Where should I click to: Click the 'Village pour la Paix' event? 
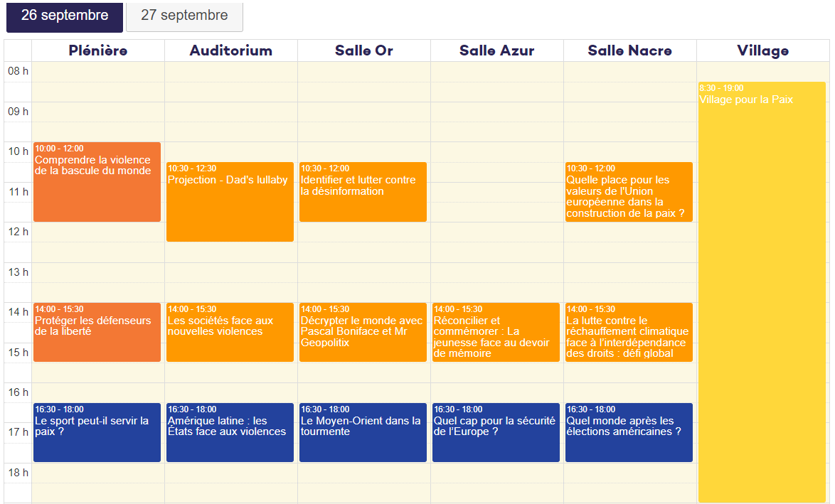pyautogui.click(x=762, y=291)
